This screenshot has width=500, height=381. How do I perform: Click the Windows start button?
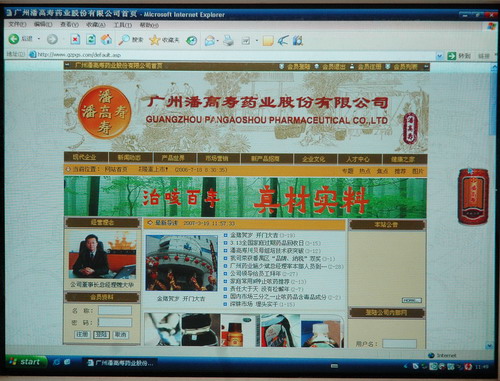tap(25, 362)
